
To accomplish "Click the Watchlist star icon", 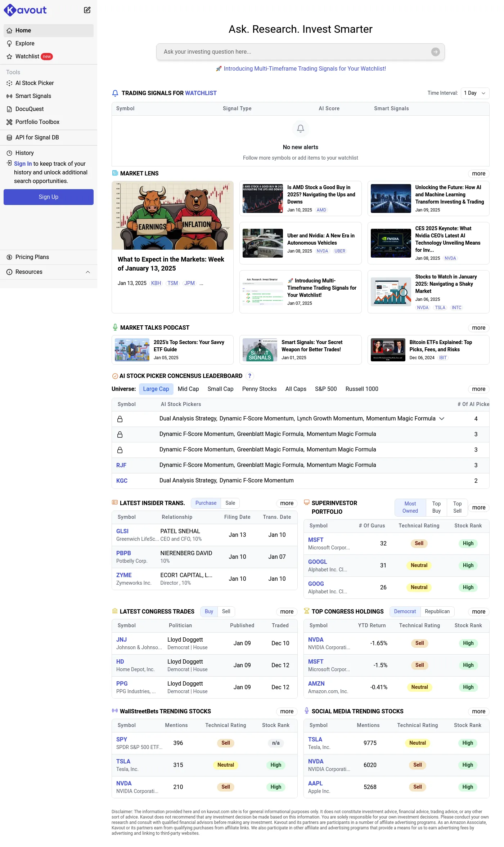I will click(x=9, y=57).
